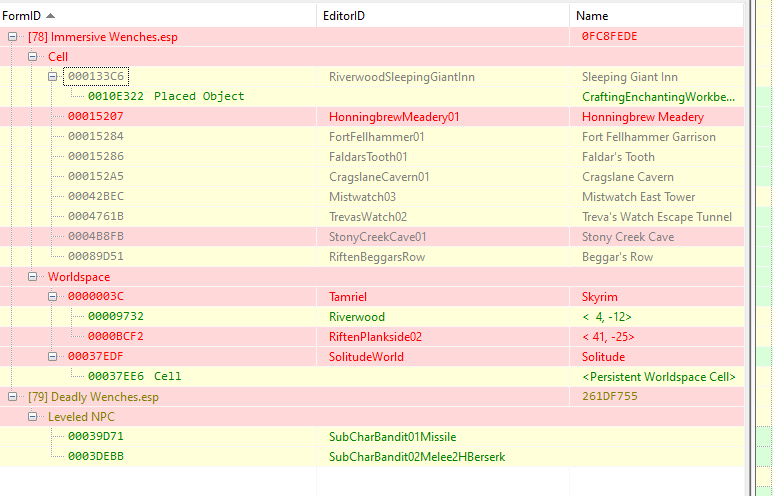This screenshot has height=496, width=773.
Task: Sort by the FormID column header
Action: 158,16
